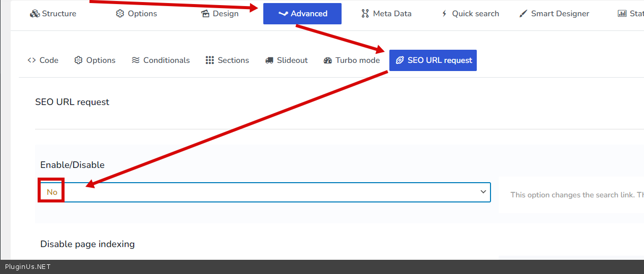This screenshot has height=274, width=644.
Task: Click the PluginUs.NET text in bottom bar
Action: click(28, 267)
